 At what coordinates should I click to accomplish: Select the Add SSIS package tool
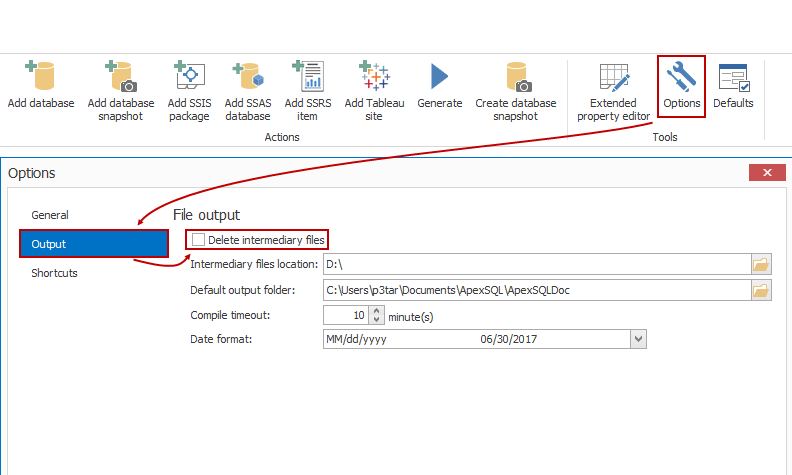189,78
